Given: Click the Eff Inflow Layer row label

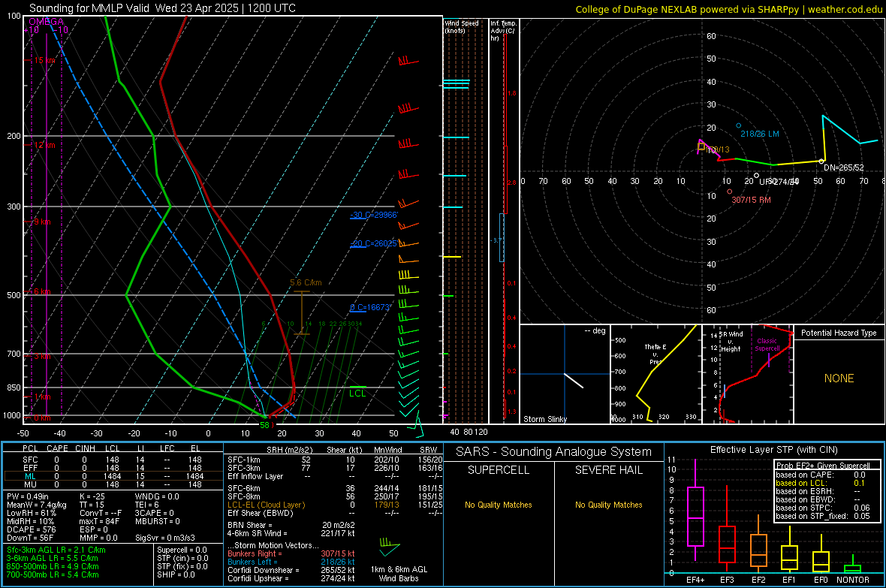Looking at the screenshot, I should pos(255,477).
